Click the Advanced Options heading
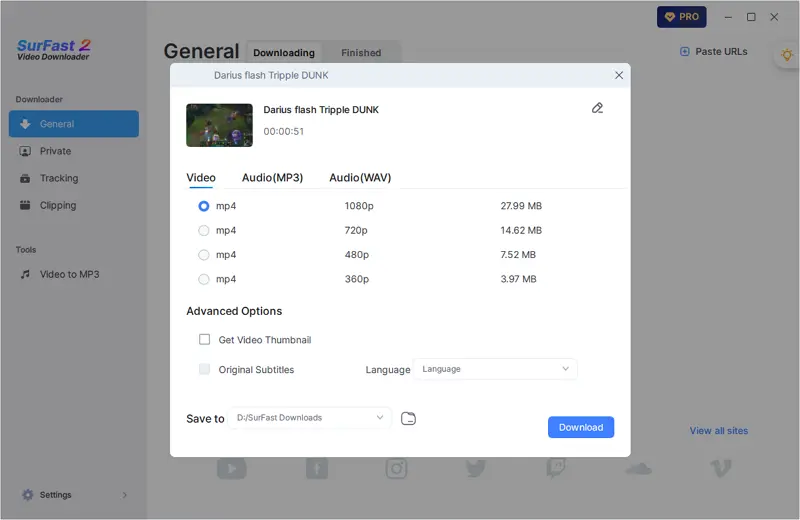 point(234,311)
